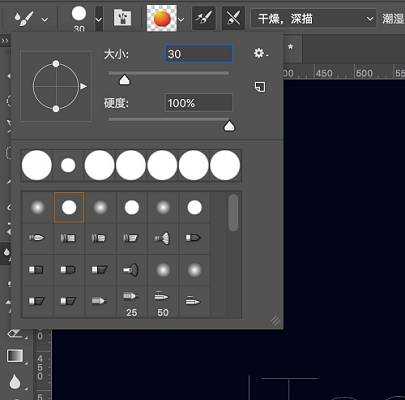
Task: Select the first large recent brush
Action: pos(37,165)
